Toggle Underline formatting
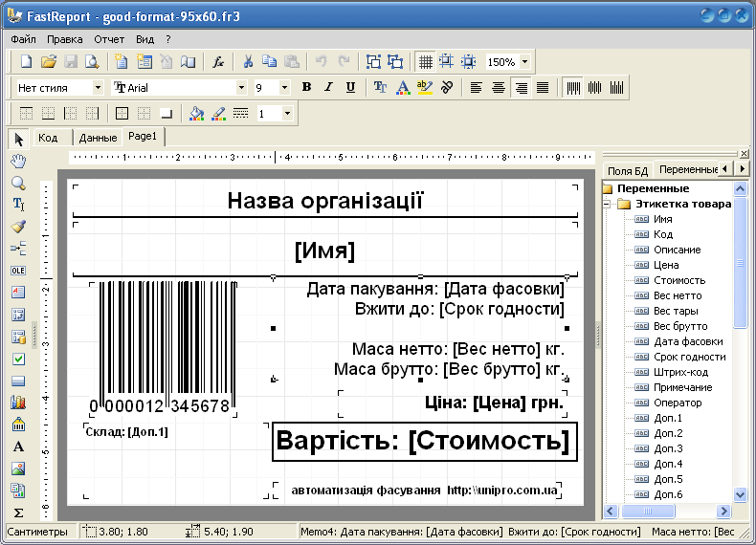 350,88
